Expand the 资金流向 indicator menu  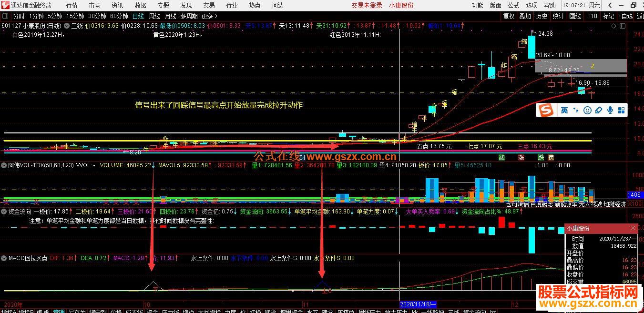(4, 211)
